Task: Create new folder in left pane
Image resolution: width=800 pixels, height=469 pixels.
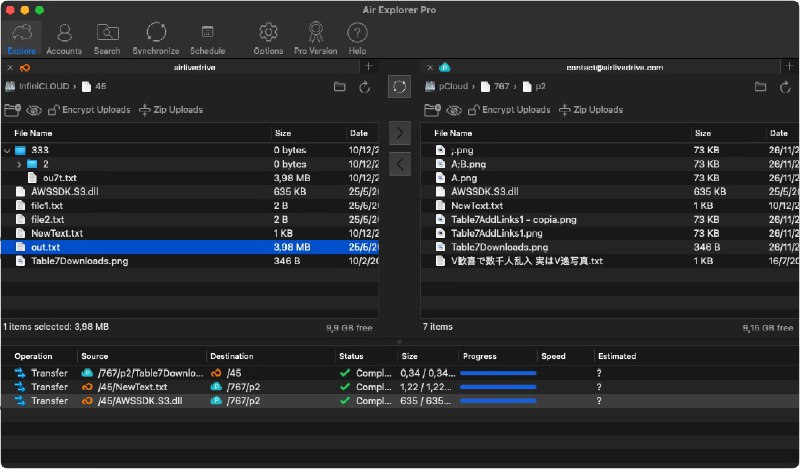Action: point(12,110)
